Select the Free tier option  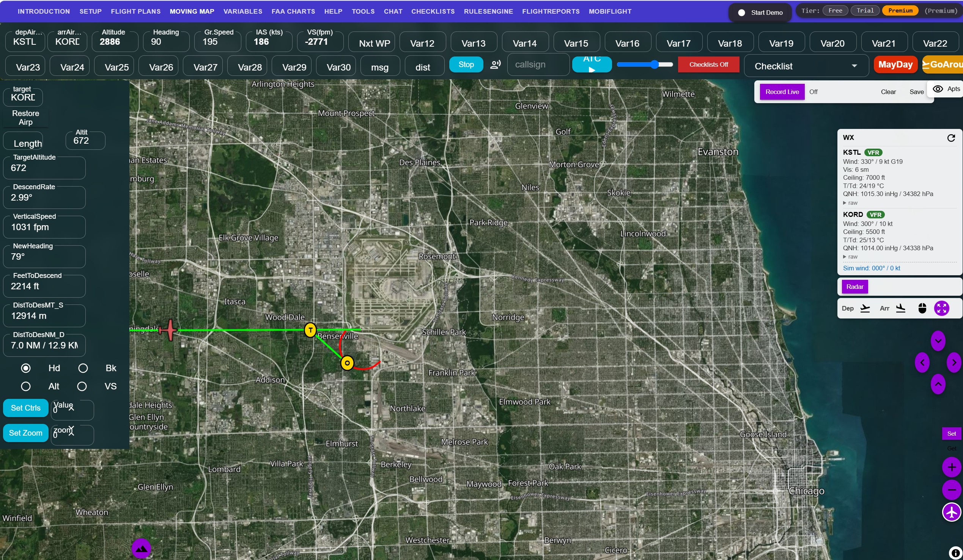click(835, 11)
